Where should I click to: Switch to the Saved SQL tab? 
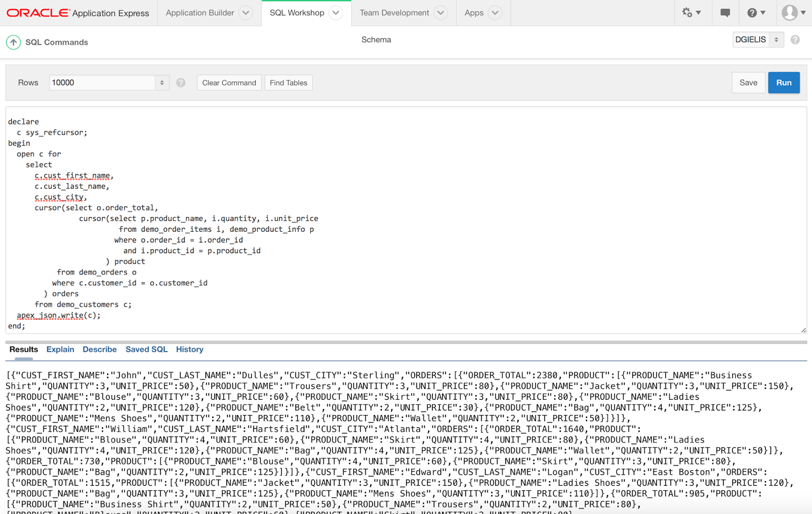point(147,350)
